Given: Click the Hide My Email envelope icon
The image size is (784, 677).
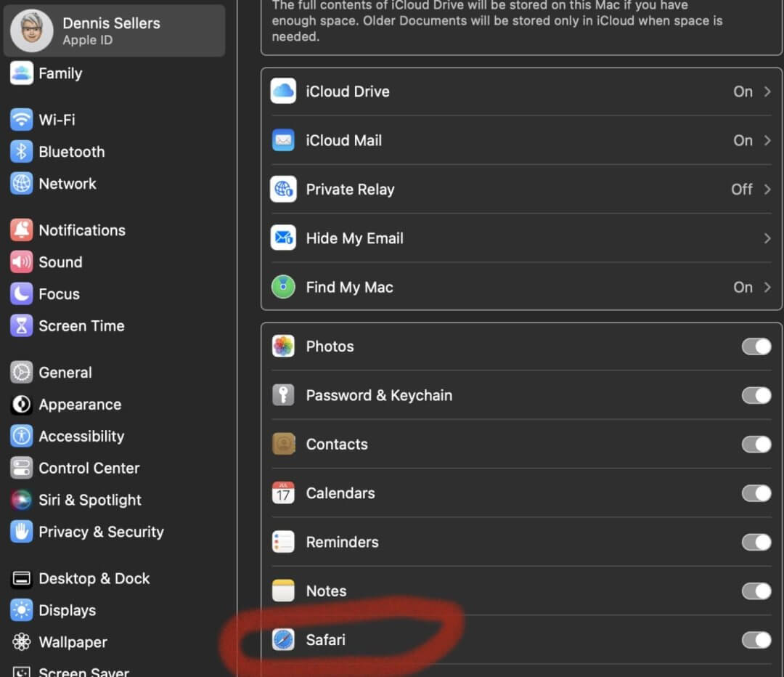Looking at the screenshot, I should [x=283, y=238].
